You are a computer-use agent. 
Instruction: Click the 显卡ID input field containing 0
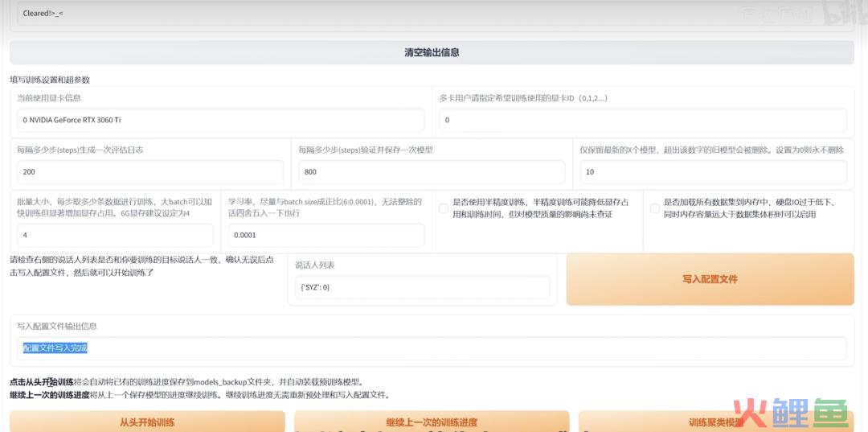coord(643,120)
